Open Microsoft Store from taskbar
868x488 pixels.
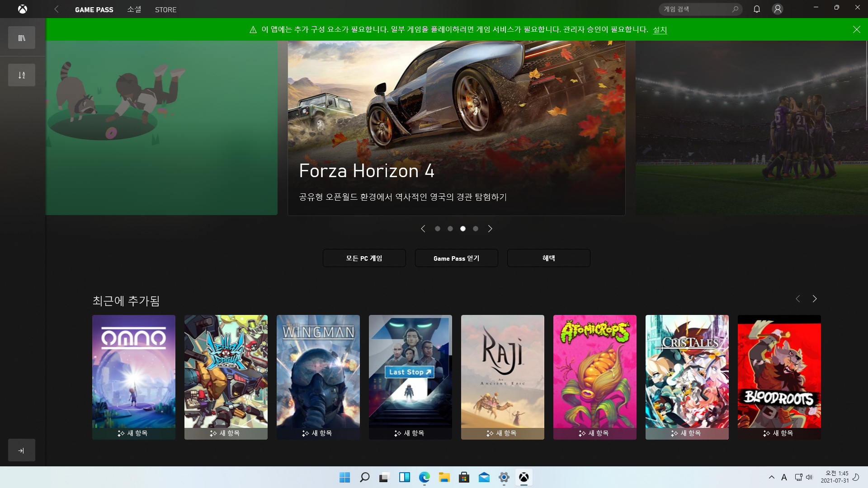(x=464, y=477)
